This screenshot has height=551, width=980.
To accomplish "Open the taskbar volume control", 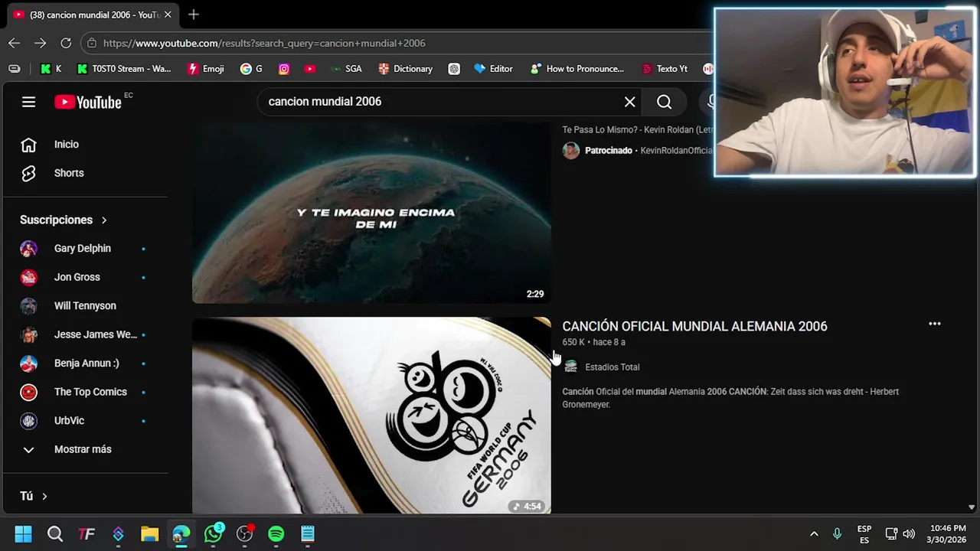I will coord(909,533).
